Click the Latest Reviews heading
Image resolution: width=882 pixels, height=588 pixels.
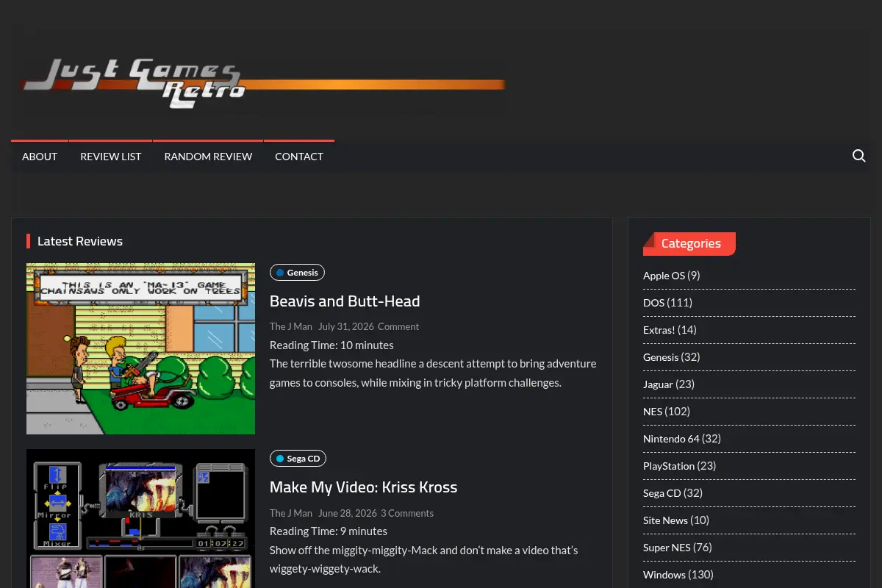tap(80, 241)
